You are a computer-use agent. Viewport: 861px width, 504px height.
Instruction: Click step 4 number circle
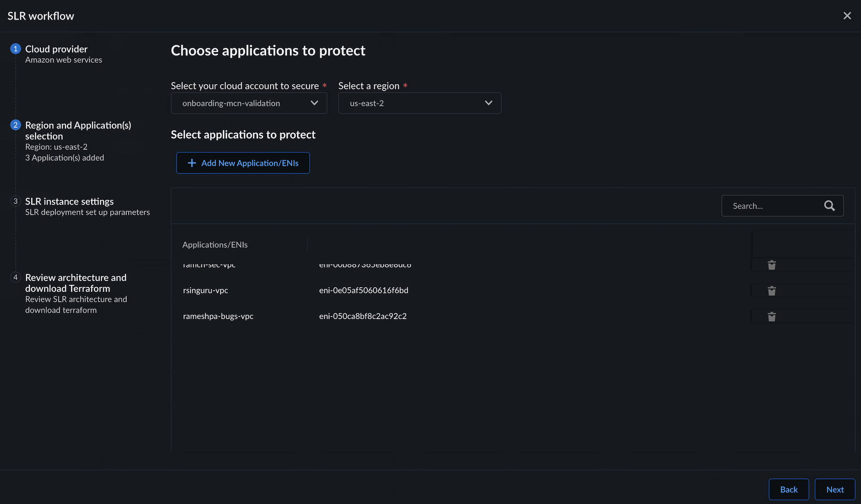15,277
